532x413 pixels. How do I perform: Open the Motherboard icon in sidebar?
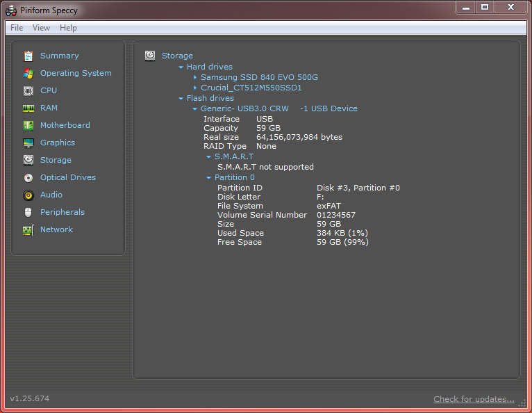click(28, 126)
